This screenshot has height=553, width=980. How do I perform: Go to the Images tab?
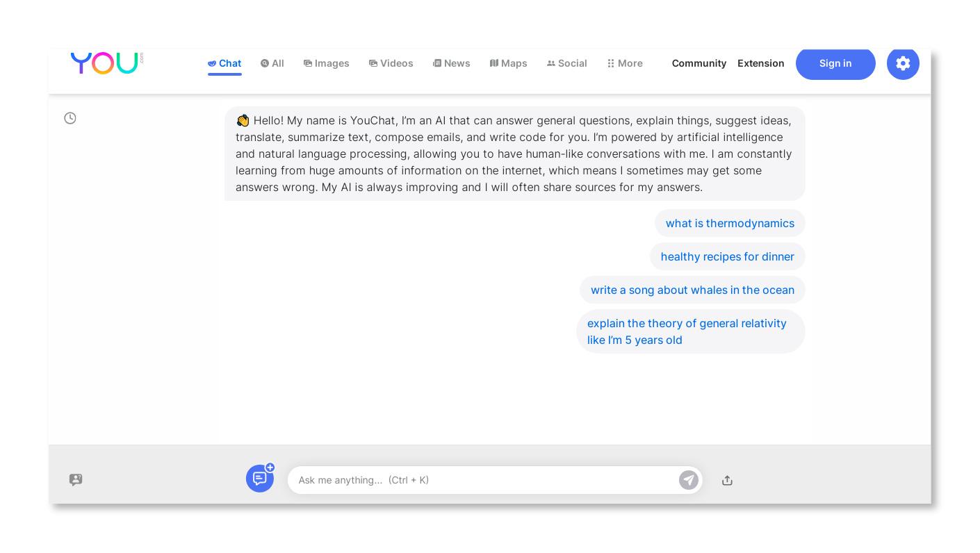[327, 63]
